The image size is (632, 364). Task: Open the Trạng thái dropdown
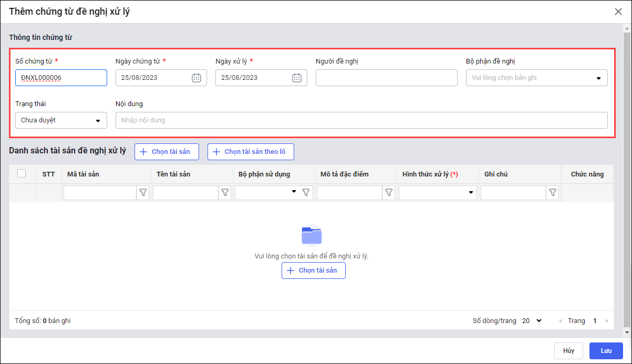point(98,121)
